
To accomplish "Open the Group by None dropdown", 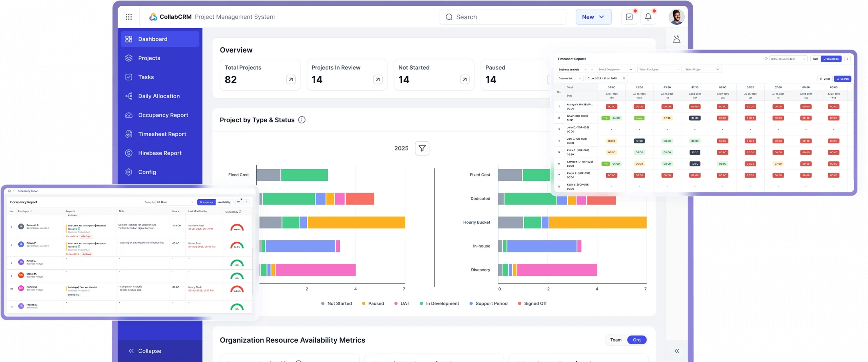I will [175, 202].
